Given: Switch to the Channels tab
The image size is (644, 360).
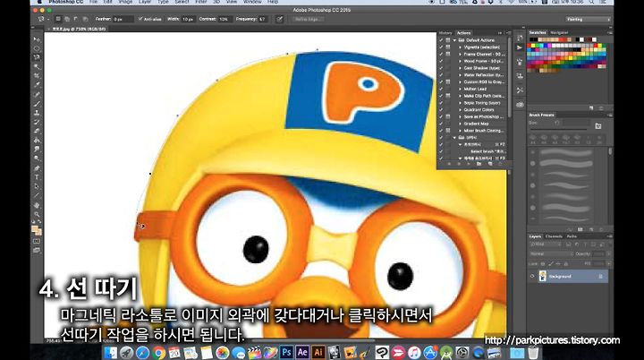Looking at the screenshot, I should [554, 236].
